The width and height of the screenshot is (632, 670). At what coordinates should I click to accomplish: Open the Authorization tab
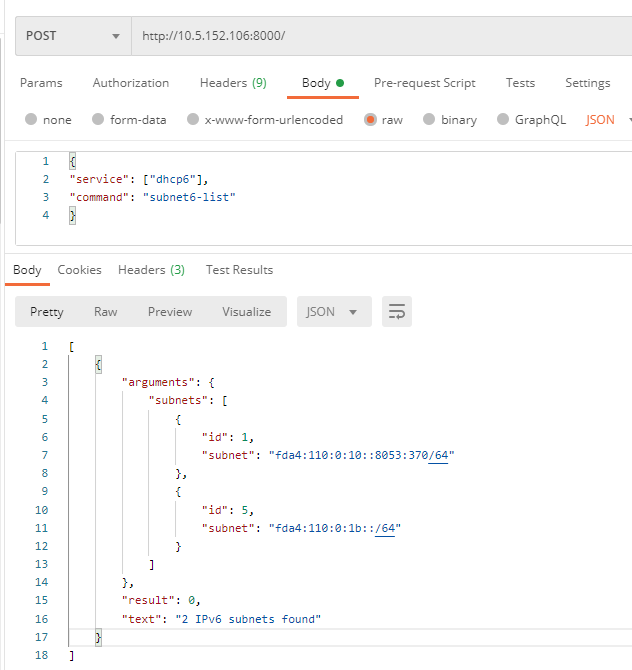tap(131, 83)
